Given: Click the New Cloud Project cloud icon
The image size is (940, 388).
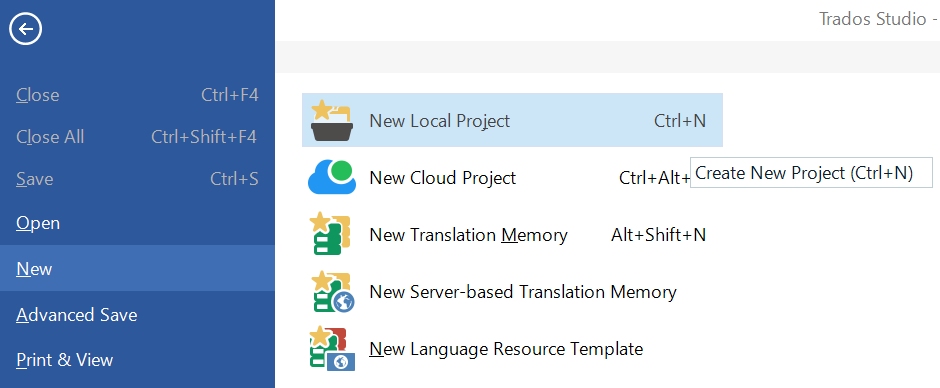Looking at the screenshot, I should coord(332,178).
